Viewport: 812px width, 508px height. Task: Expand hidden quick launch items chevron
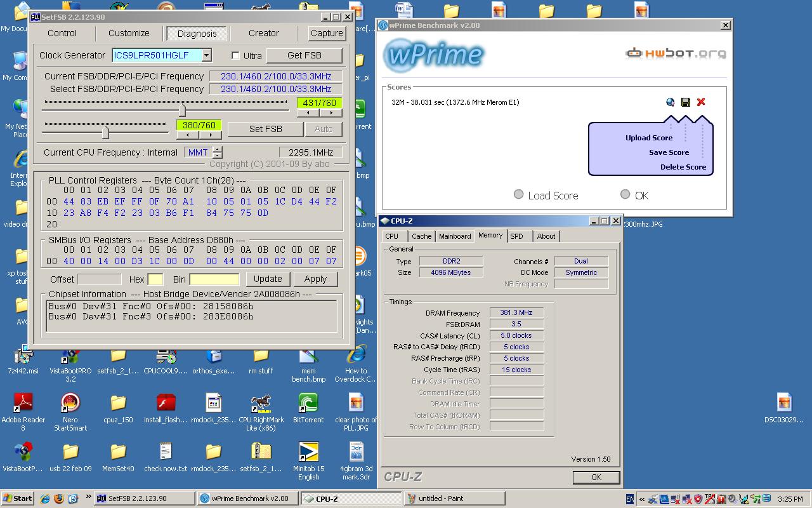click(x=88, y=497)
